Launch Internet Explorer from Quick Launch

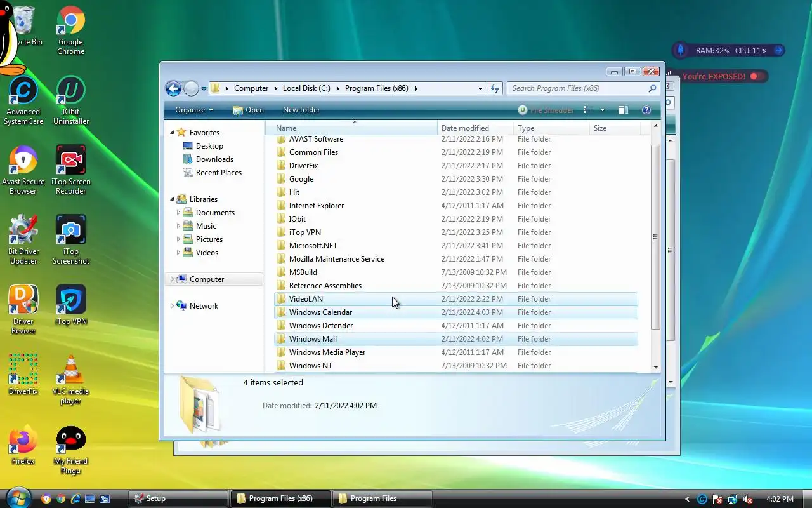[x=75, y=498]
